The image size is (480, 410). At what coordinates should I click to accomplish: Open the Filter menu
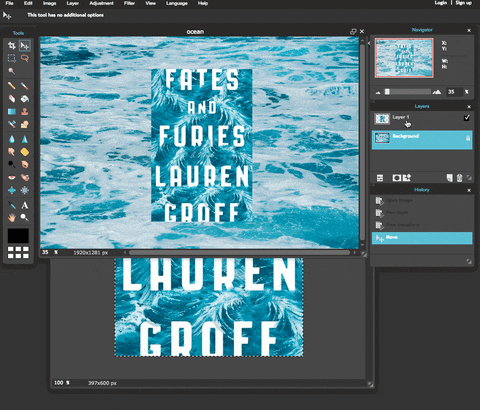pos(129,3)
